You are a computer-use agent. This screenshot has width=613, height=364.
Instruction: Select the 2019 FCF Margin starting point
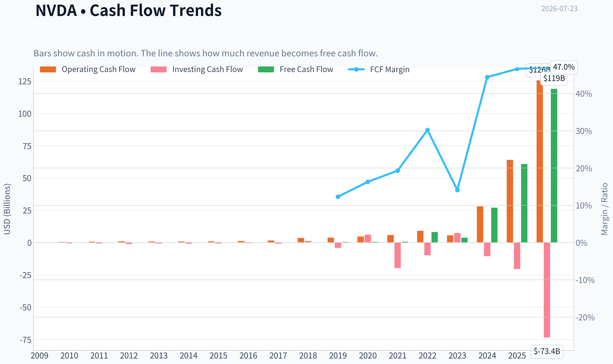[338, 197]
